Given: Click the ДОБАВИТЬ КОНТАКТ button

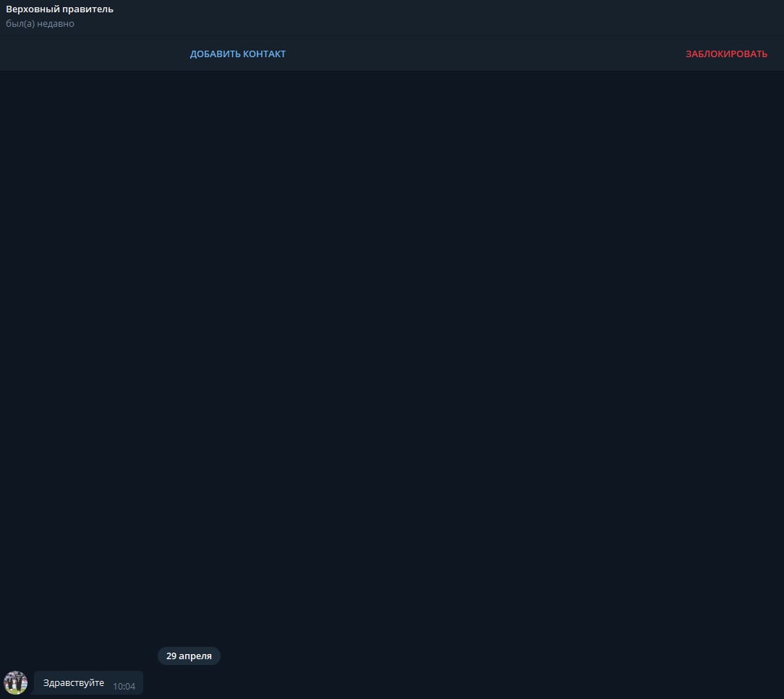Looking at the screenshot, I should pos(237,54).
